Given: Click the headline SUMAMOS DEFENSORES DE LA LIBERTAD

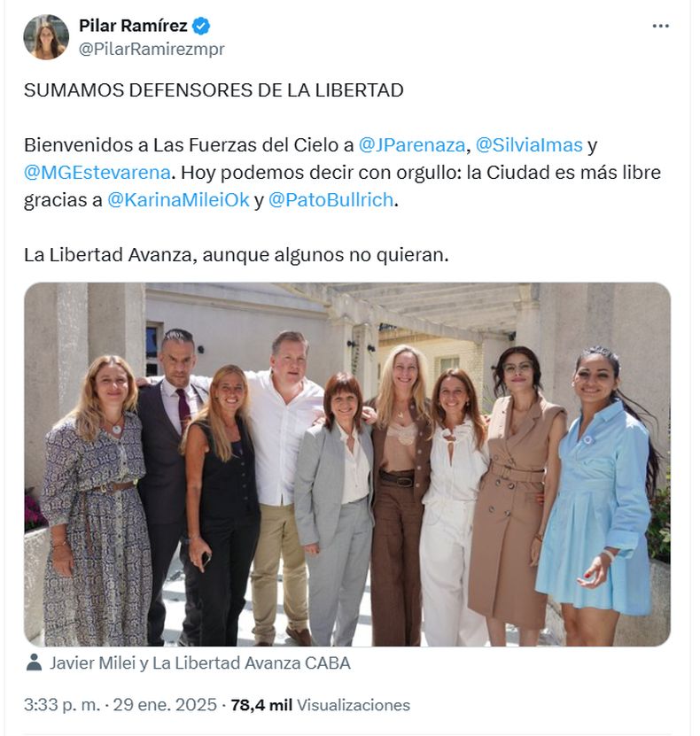Looking at the screenshot, I should click(x=214, y=90).
